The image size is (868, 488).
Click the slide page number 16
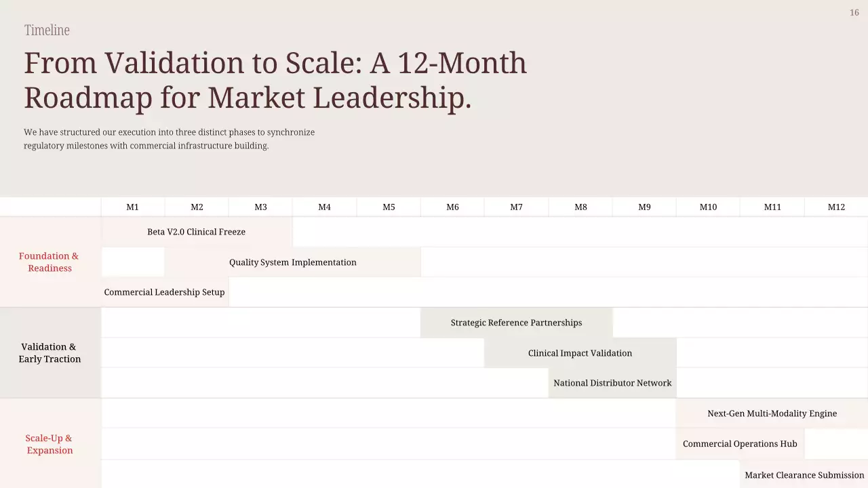click(854, 13)
